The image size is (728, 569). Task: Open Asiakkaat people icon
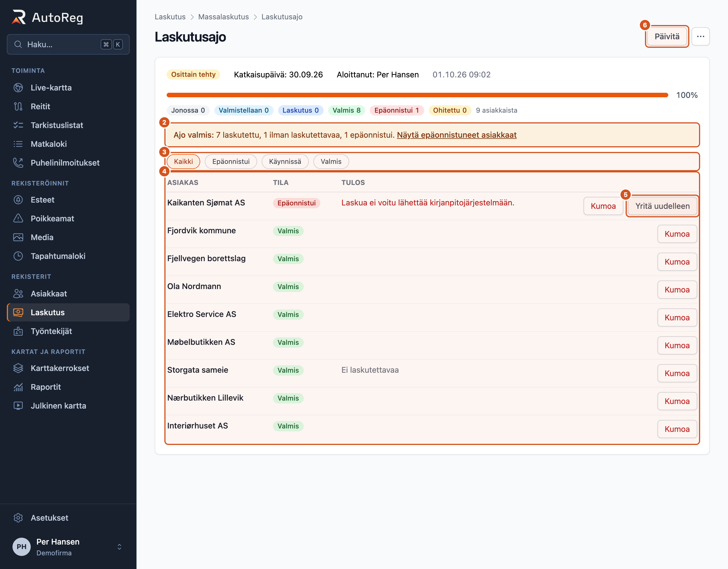pos(18,294)
